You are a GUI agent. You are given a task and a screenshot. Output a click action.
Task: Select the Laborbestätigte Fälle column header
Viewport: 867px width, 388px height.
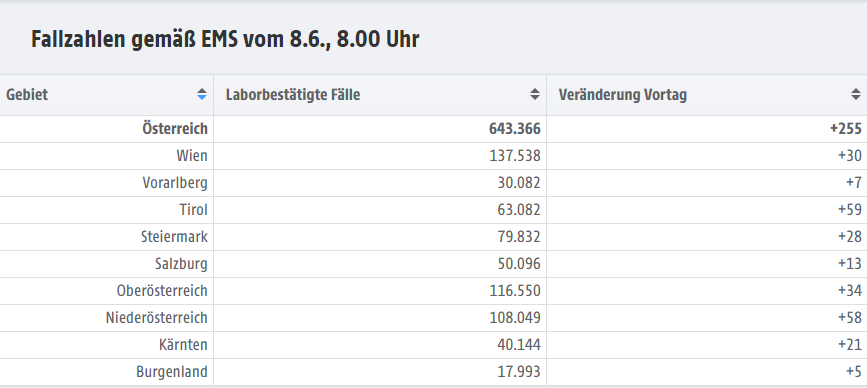coord(380,95)
